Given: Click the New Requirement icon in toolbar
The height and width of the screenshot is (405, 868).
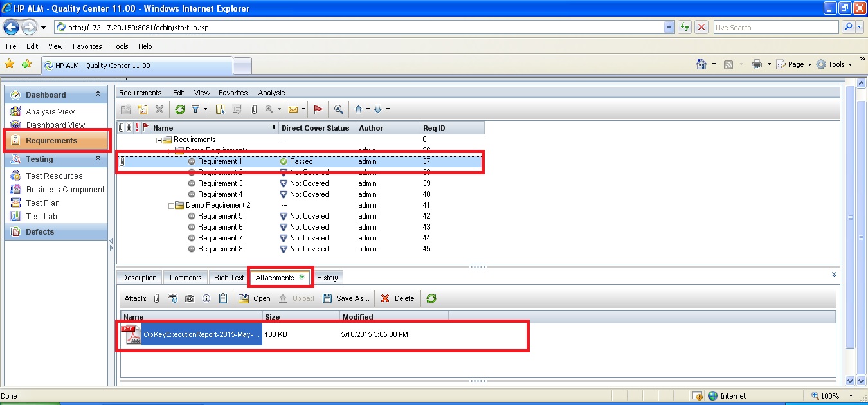Looking at the screenshot, I should coord(143,109).
